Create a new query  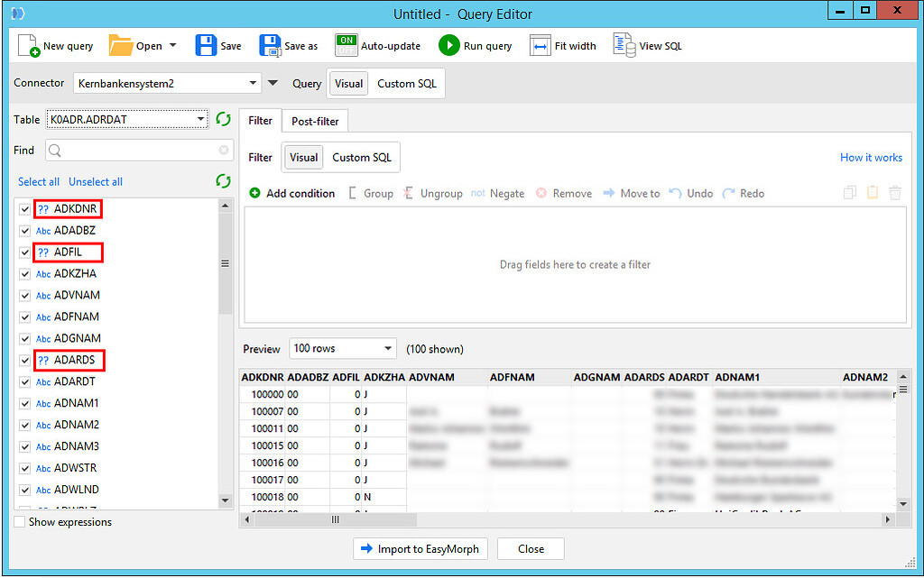click(x=56, y=45)
